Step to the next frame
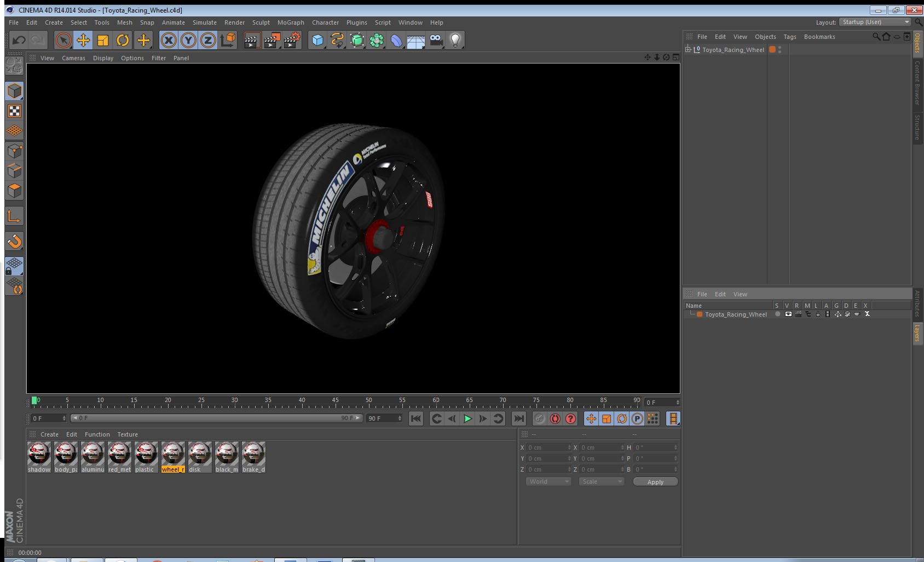Viewport: 924px width, 562px height. (483, 418)
